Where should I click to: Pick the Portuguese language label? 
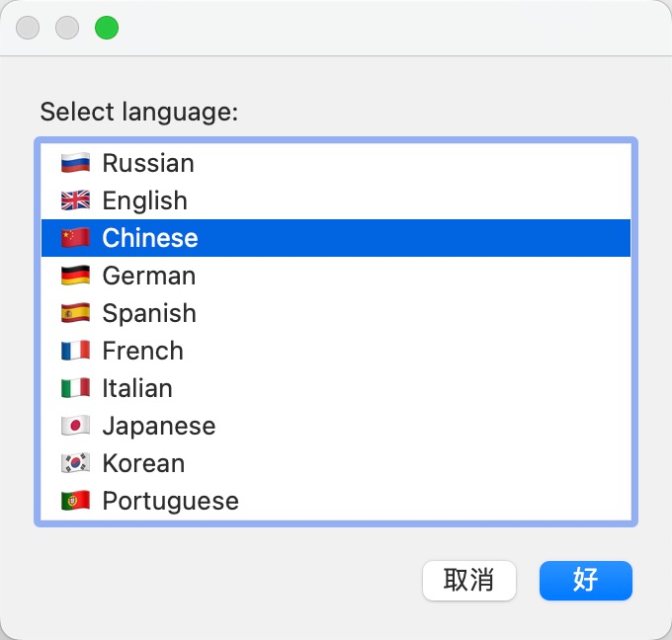pyautogui.click(x=170, y=501)
